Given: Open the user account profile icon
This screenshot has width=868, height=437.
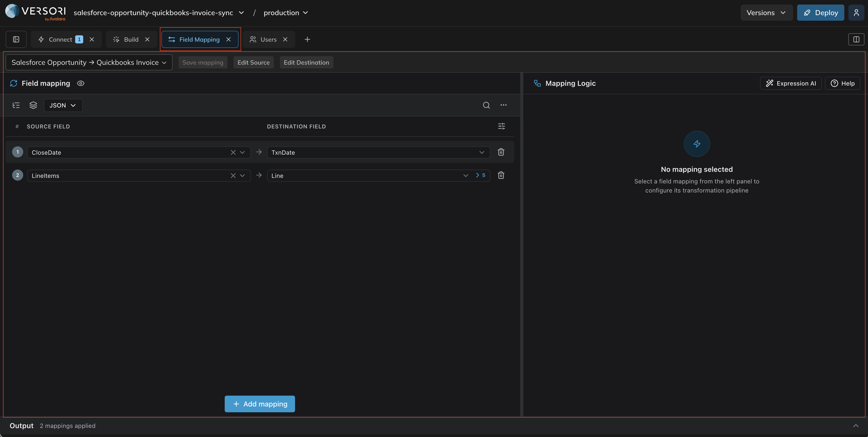Looking at the screenshot, I should (x=856, y=13).
